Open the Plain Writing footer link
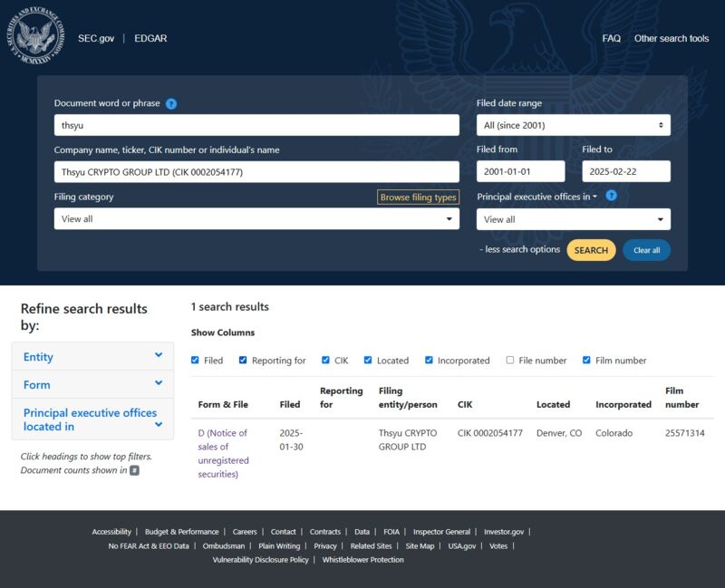Screen dimensions: 725x588 [x=279, y=546]
